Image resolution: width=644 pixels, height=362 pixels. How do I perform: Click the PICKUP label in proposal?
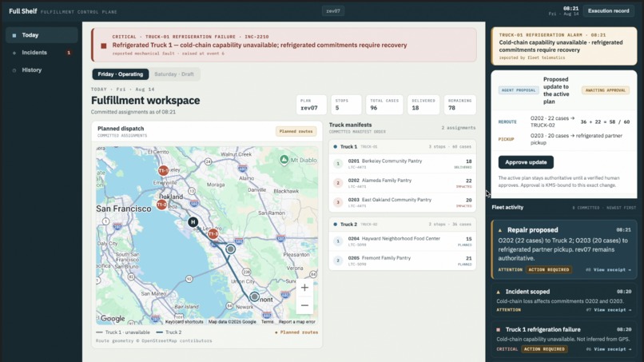pyautogui.click(x=506, y=139)
